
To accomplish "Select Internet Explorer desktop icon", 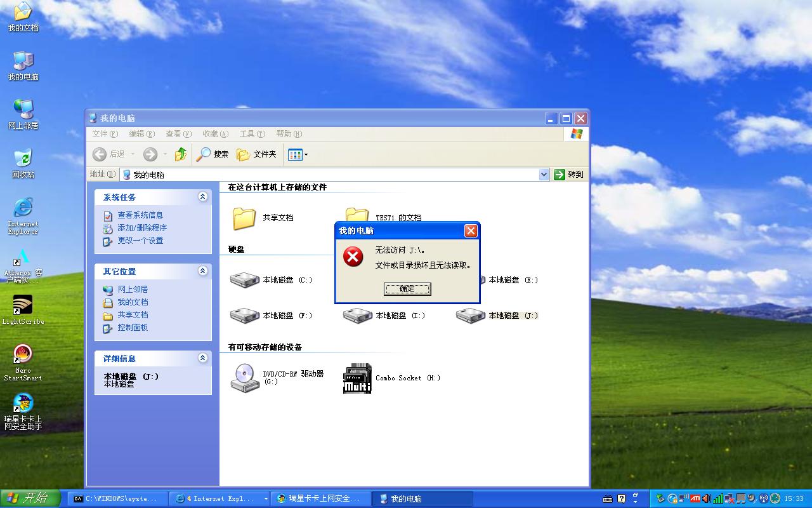I will [x=23, y=216].
